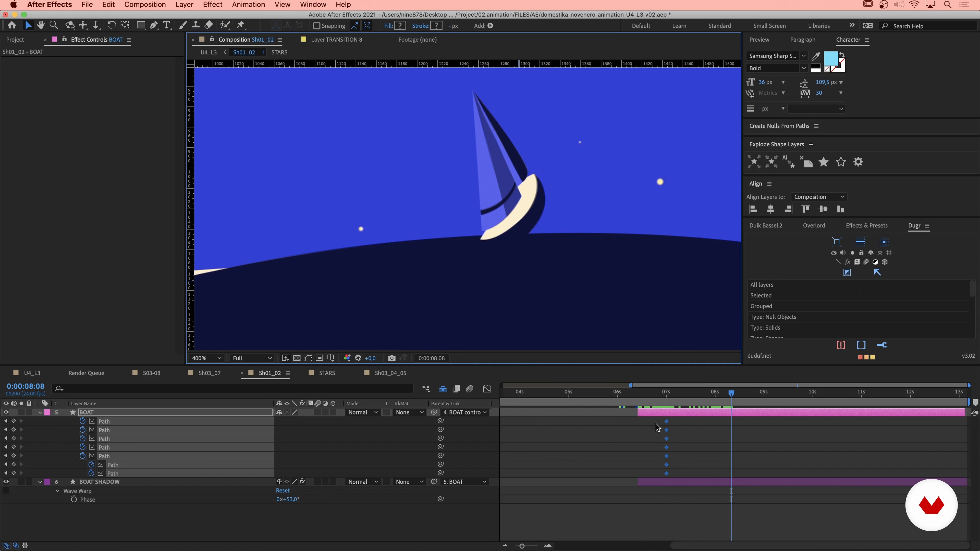Toggle the fx switch on BOAT SHADOW layer

tap(302, 482)
